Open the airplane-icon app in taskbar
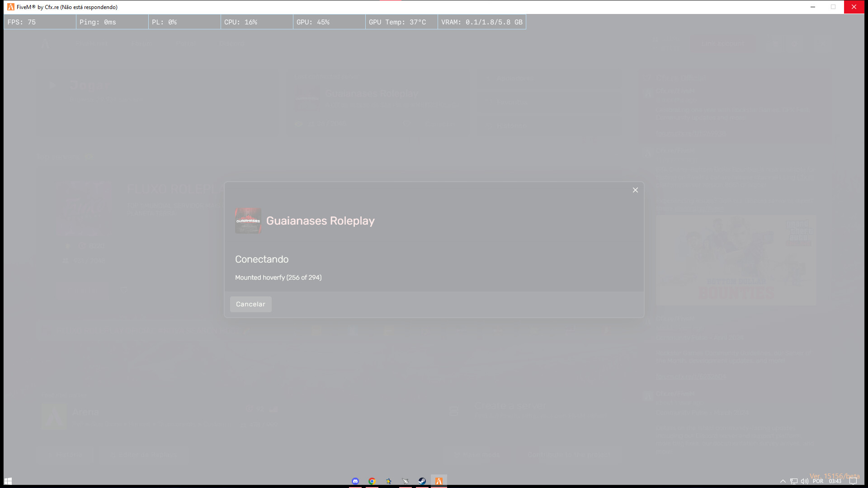 406,481
